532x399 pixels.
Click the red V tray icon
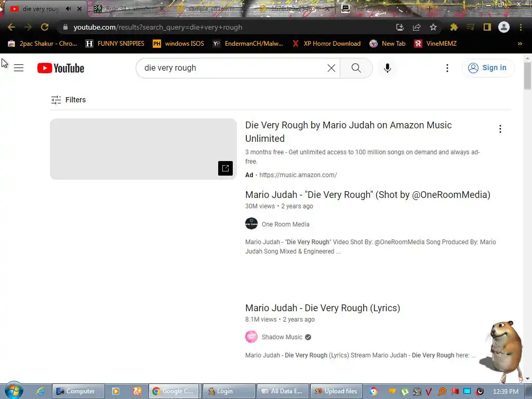pos(429,392)
